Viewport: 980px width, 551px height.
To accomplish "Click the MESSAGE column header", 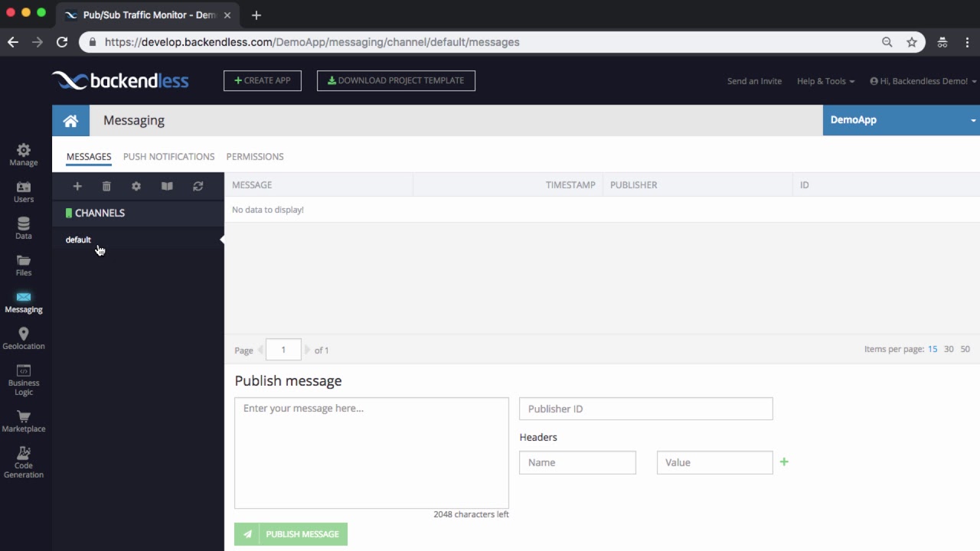I will pyautogui.click(x=318, y=184).
